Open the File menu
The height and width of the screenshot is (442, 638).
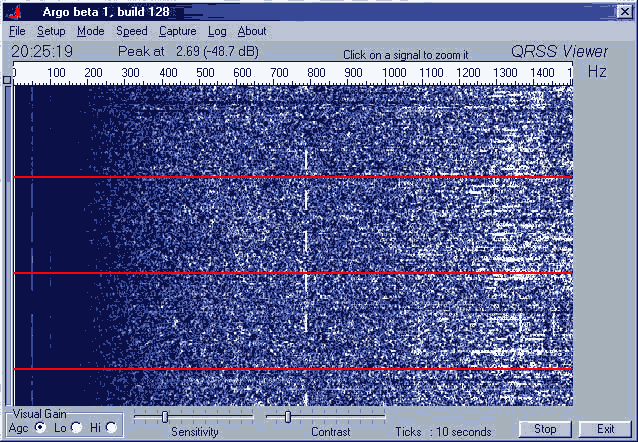[17, 31]
